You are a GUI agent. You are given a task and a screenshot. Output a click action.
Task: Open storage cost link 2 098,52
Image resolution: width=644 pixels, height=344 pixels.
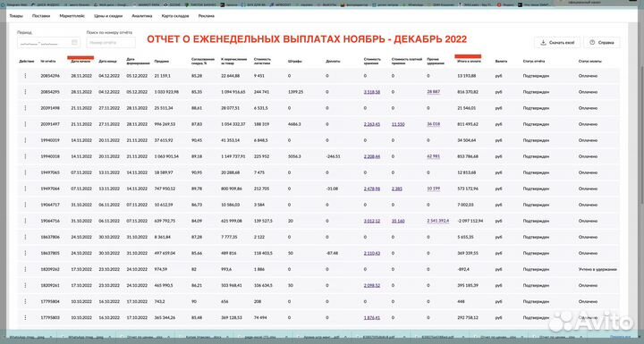372,285
